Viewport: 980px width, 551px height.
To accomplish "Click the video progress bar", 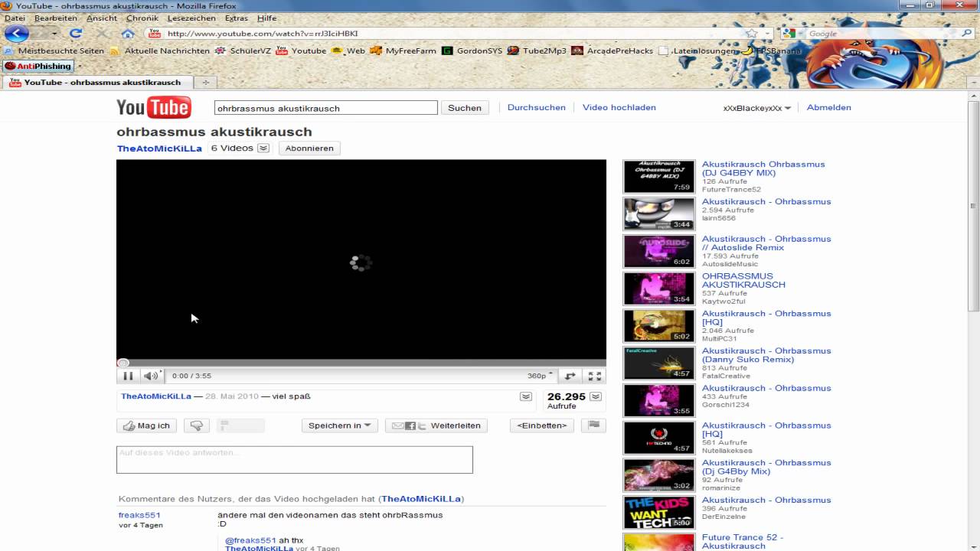I will (361, 363).
